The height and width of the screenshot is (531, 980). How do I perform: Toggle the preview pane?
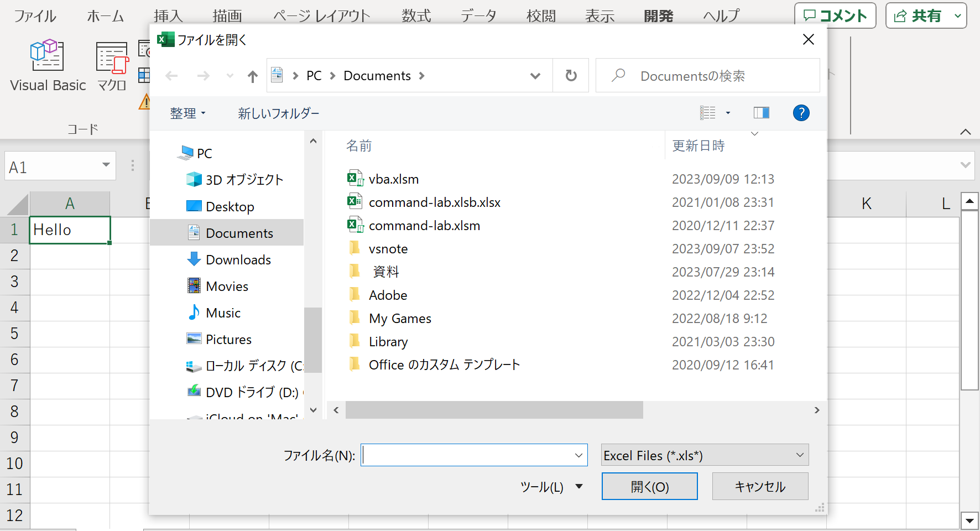761,113
